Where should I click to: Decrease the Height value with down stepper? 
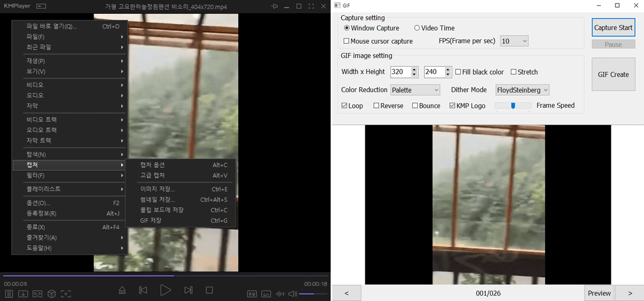coord(448,74)
